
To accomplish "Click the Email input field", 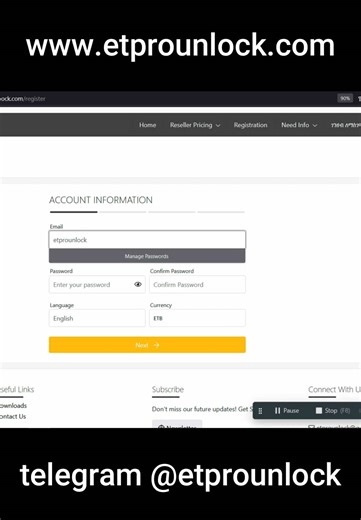I will (147, 240).
